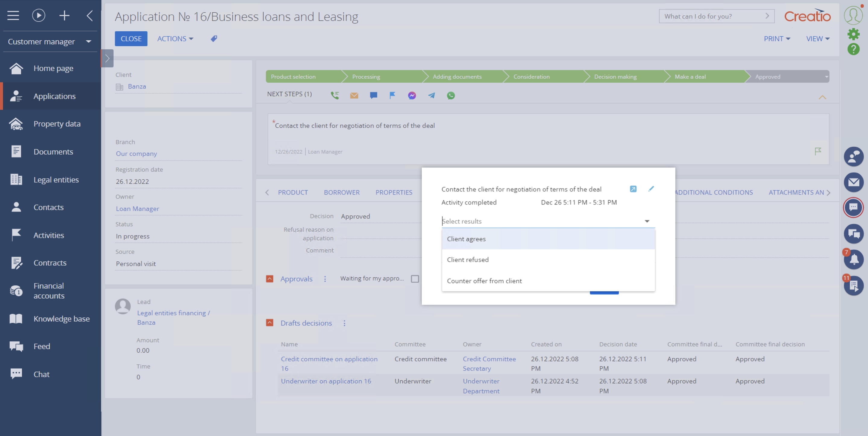This screenshot has height=436, width=868.
Task: Click the Decision making stage on progress bar
Action: [615, 76]
